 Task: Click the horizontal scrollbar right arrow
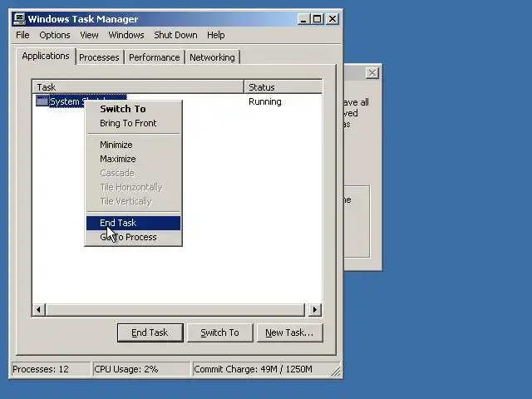(315, 309)
